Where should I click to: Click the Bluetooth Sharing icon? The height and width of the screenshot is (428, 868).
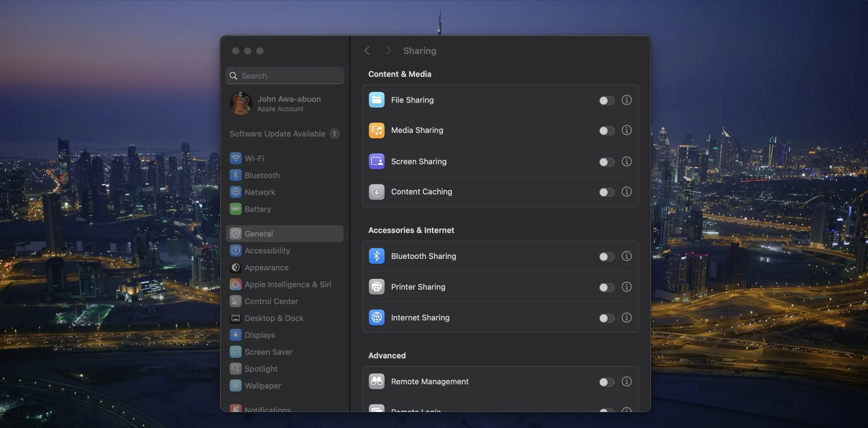pyautogui.click(x=376, y=256)
